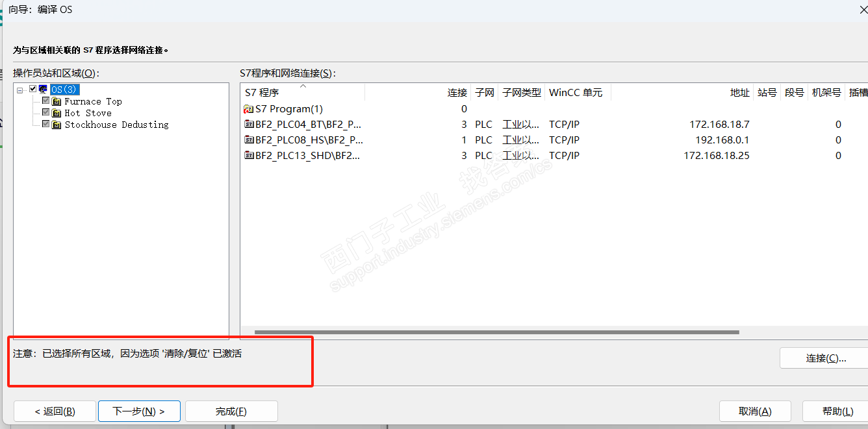
Task: Click the 子网类型 column header
Action: 522,92
